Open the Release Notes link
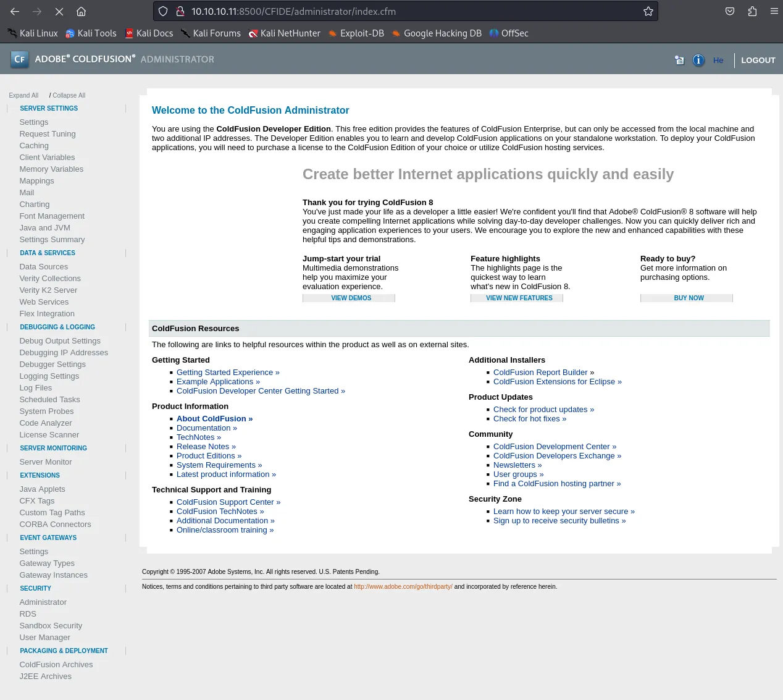Screen dimensions: 783x700 [206, 447]
